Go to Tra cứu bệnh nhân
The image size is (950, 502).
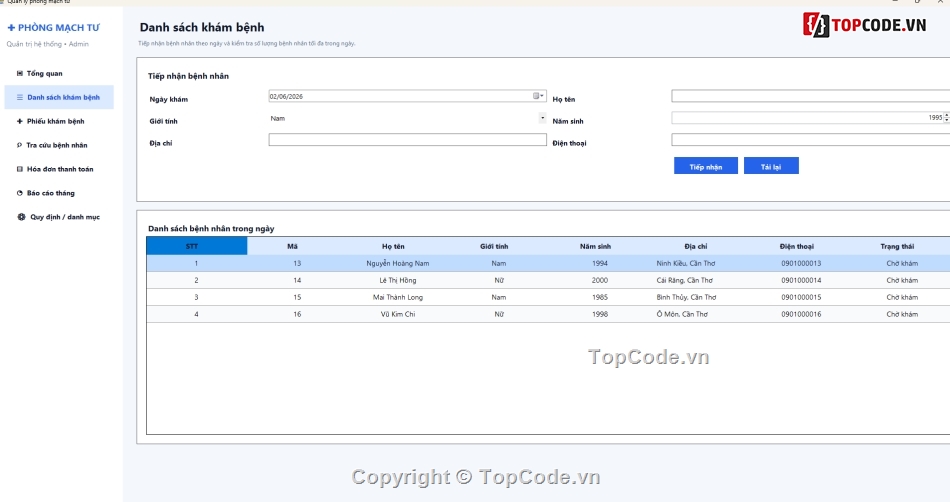59,145
